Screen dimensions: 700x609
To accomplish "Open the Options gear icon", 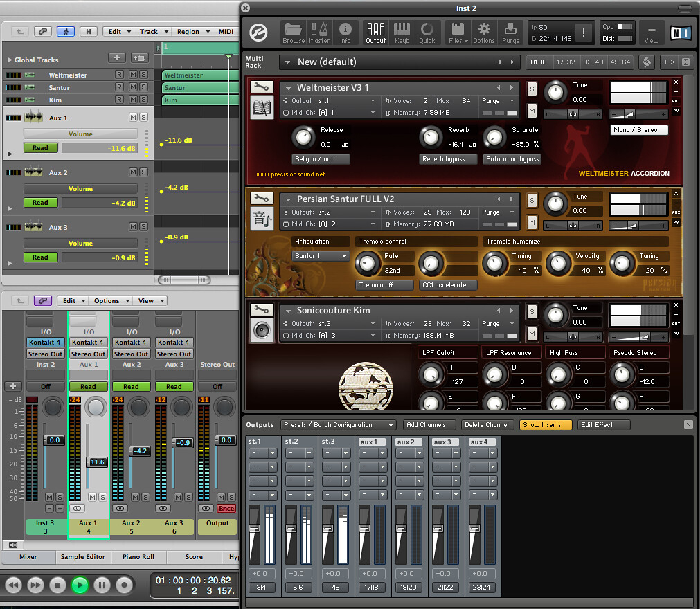I will [x=484, y=32].
